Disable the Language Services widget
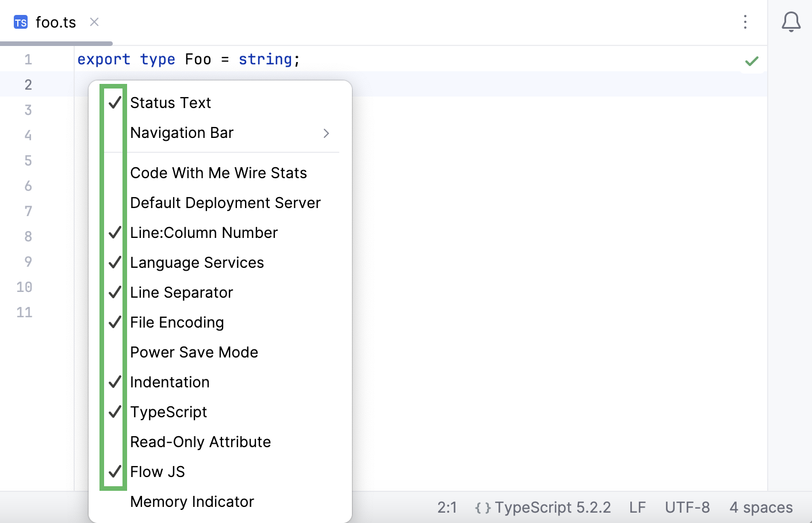Viewport: 812px width, 523px height. coord(197,262)
